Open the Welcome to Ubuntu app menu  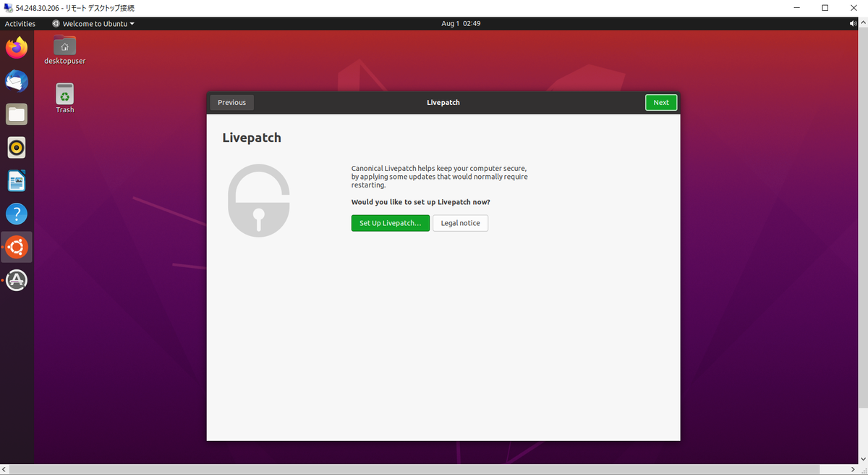(x=93, y=23)
